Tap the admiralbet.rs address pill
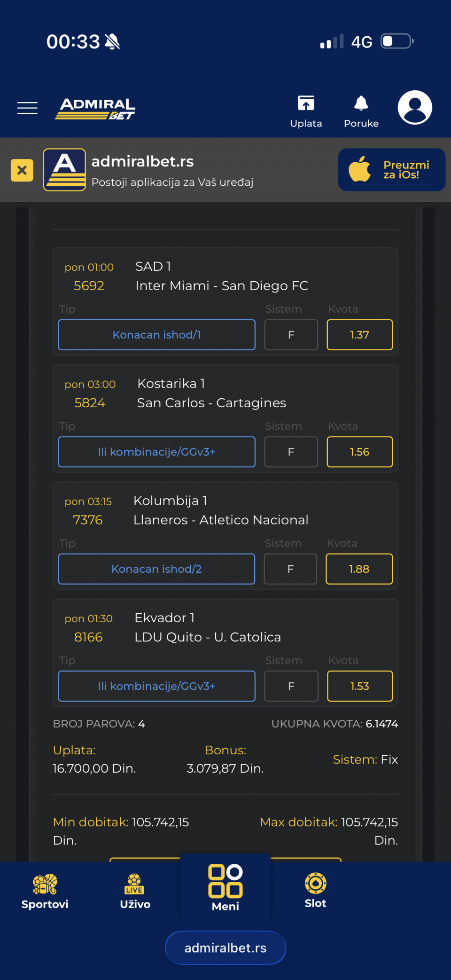 click(x=225, y=948)
